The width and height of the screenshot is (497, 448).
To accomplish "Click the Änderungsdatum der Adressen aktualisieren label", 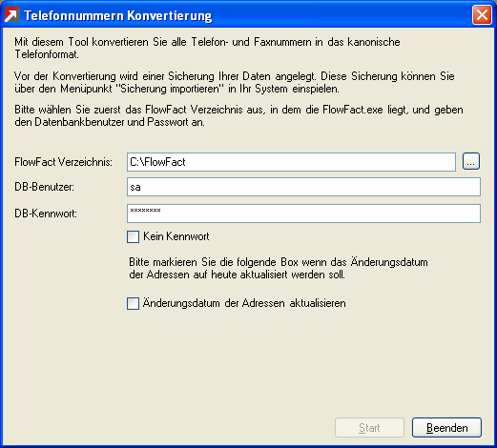I will (244, 303).
